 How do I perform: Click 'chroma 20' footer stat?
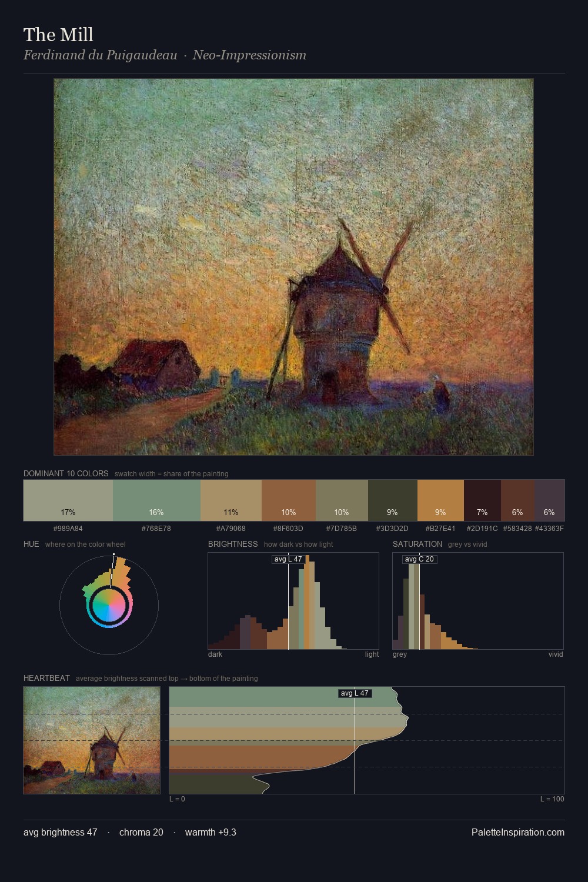click(141, 832)
